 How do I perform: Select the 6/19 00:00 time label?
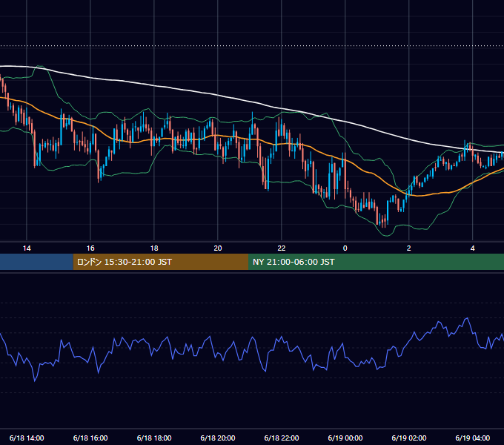(x=345, y=438)
